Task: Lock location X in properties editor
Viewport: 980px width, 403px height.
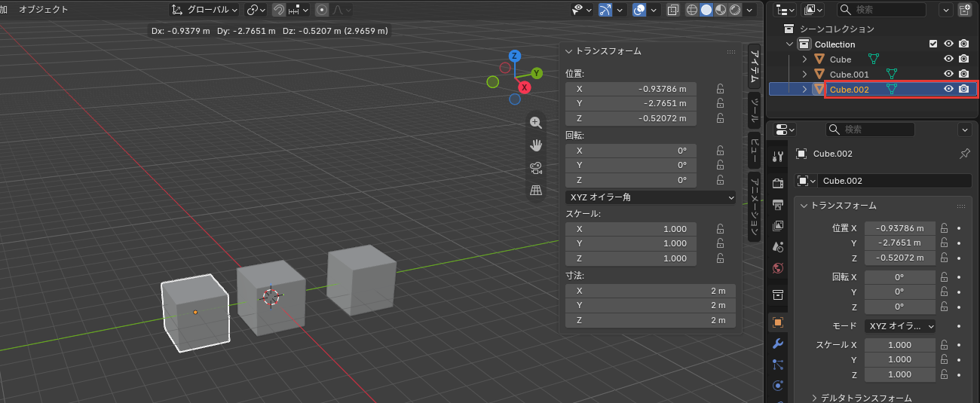Action: tap(943, 227)
